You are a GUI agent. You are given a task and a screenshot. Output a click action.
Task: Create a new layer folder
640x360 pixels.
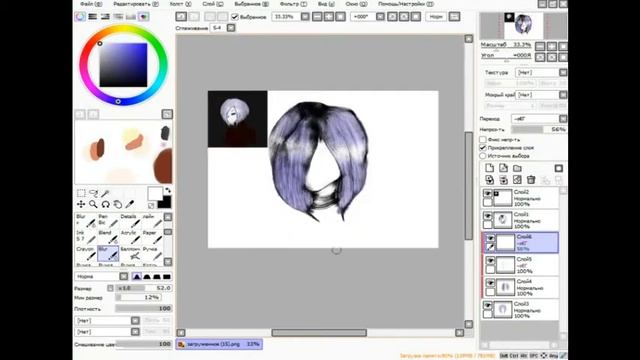tap(517, 168)
